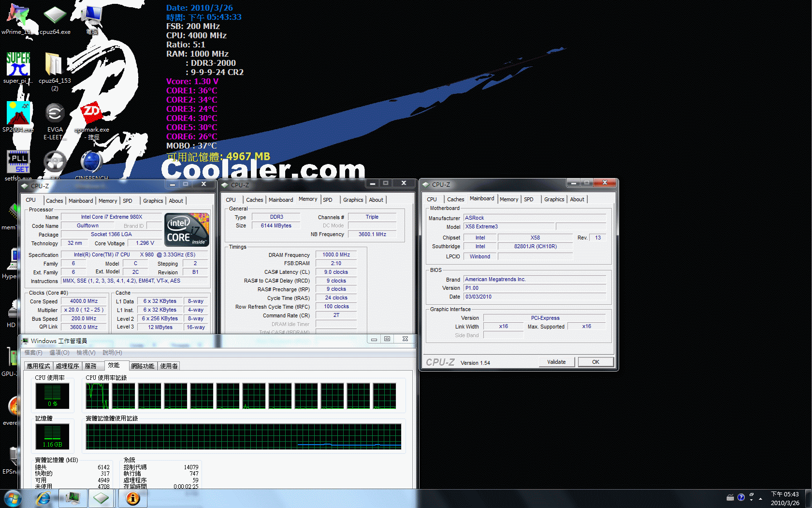Show hidden tray icons arrow
812x508 pixels.
761,498
